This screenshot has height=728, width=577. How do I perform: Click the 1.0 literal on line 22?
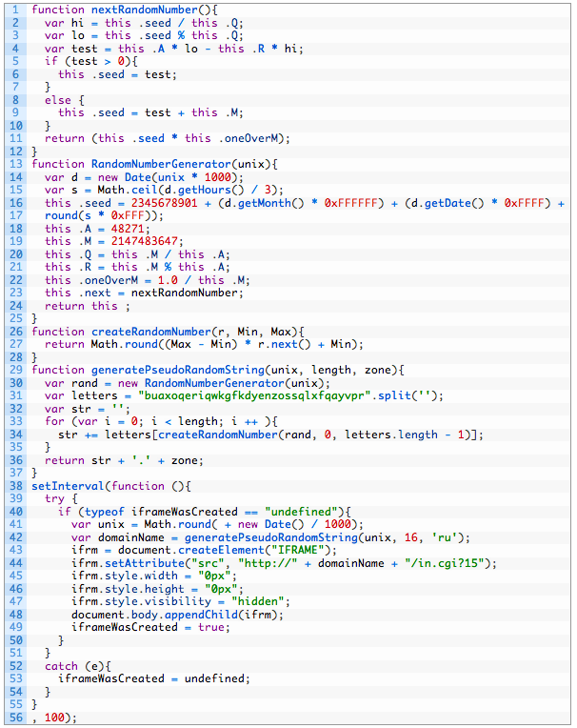click(168, 280)
